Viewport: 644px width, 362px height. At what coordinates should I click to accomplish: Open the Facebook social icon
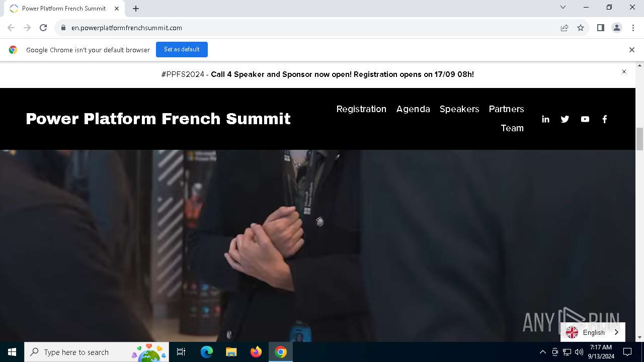(x=605, y=119)
